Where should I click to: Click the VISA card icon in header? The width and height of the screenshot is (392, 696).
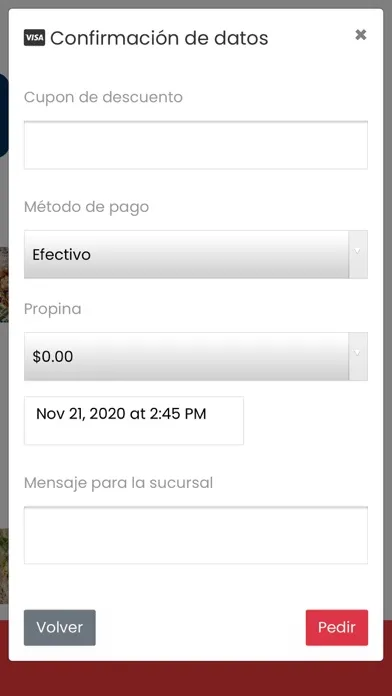click(34, 38)
